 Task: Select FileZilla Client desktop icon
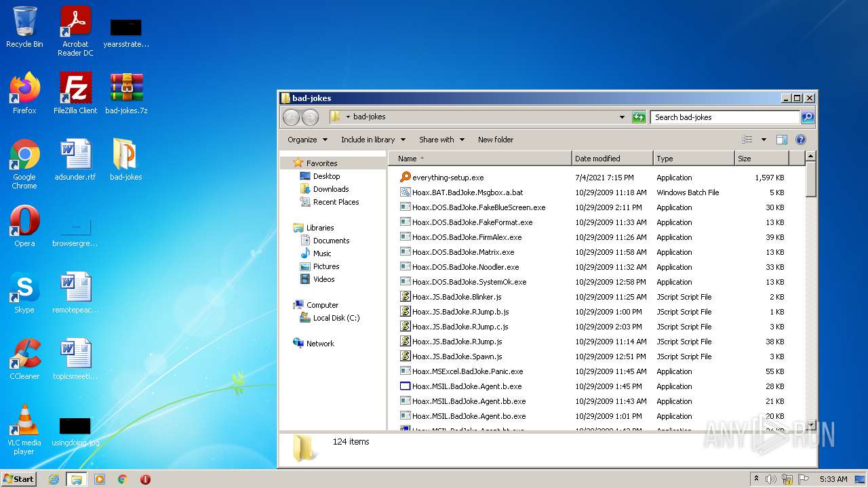[x=75, y=94]
